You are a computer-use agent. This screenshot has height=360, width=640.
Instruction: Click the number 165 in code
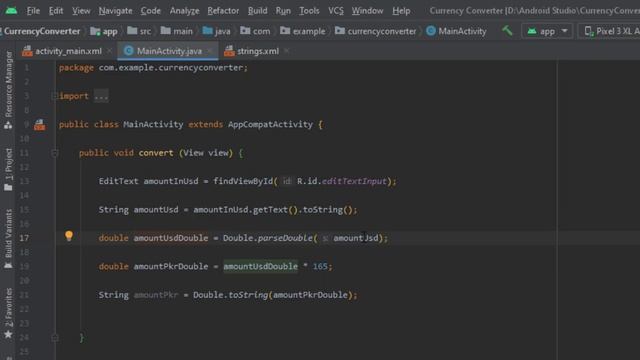[320, 267]
